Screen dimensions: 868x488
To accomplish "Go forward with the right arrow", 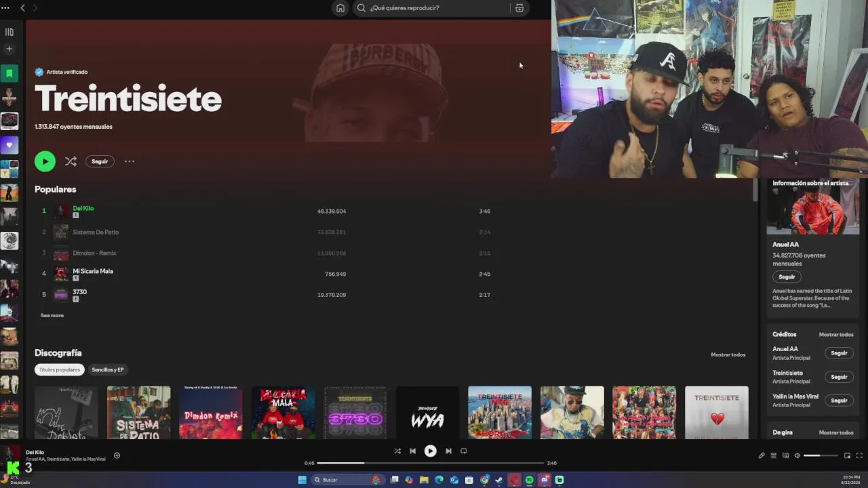I will 35,7.
